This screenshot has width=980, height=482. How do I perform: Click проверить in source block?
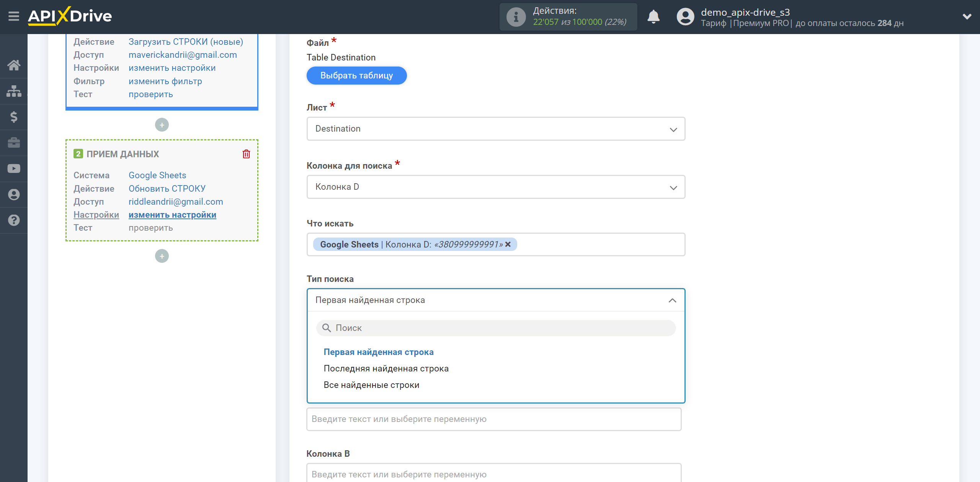(150, 94)
